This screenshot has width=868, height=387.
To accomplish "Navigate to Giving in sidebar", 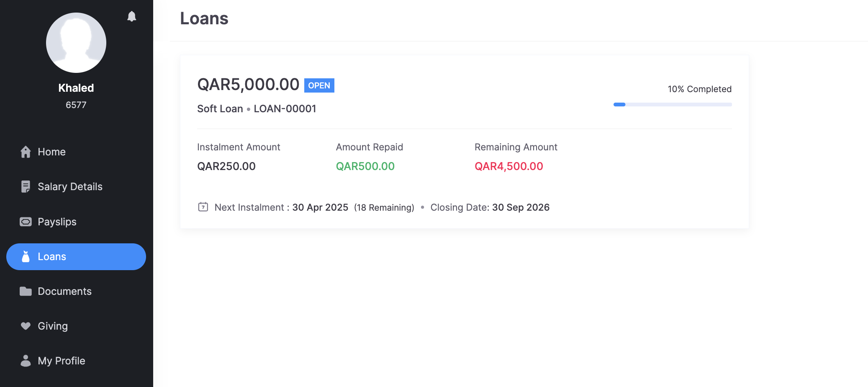I will pyautogui.click(x=53, y=326).
